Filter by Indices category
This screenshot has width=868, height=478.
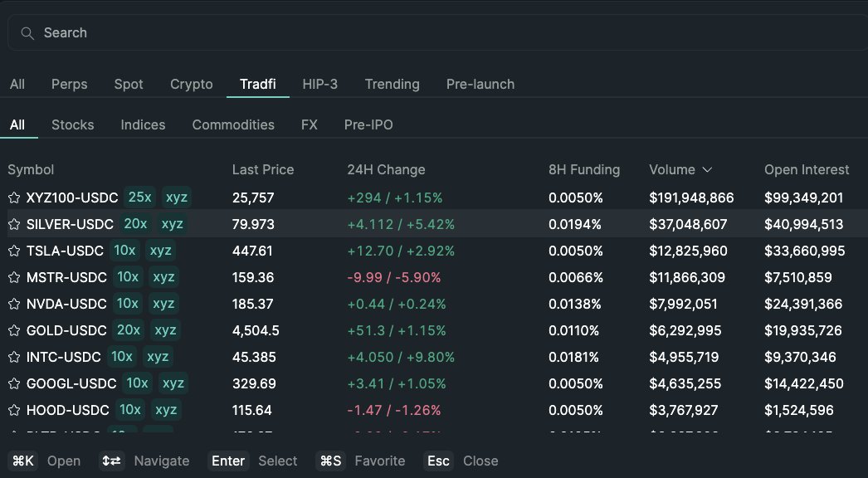tap(143, 124)
